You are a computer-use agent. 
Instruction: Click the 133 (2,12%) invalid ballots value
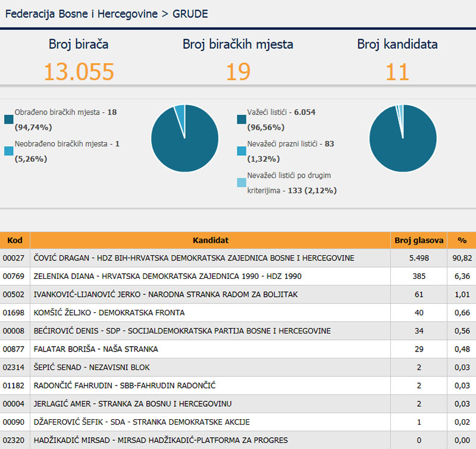pos(312,190)
